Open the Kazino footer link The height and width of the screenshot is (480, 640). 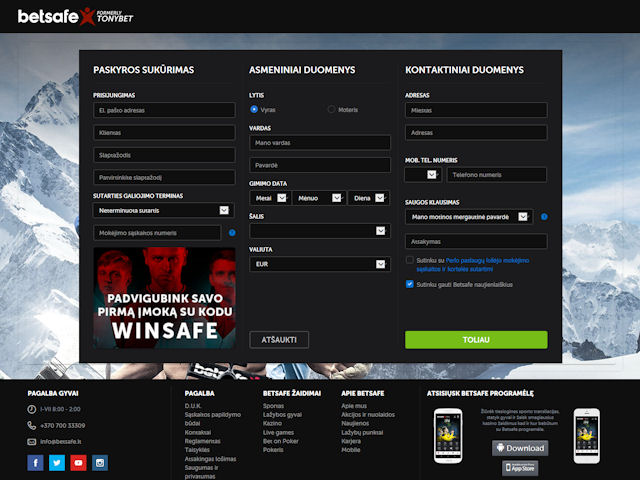point(272,423)
